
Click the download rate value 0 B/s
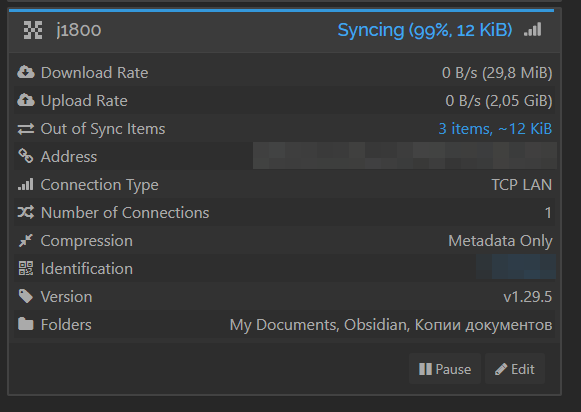coord(459,73)
